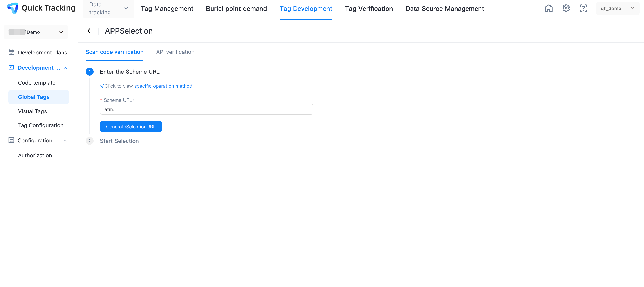
Task: Collapse the Configuration section chevron
Action: 65,141
